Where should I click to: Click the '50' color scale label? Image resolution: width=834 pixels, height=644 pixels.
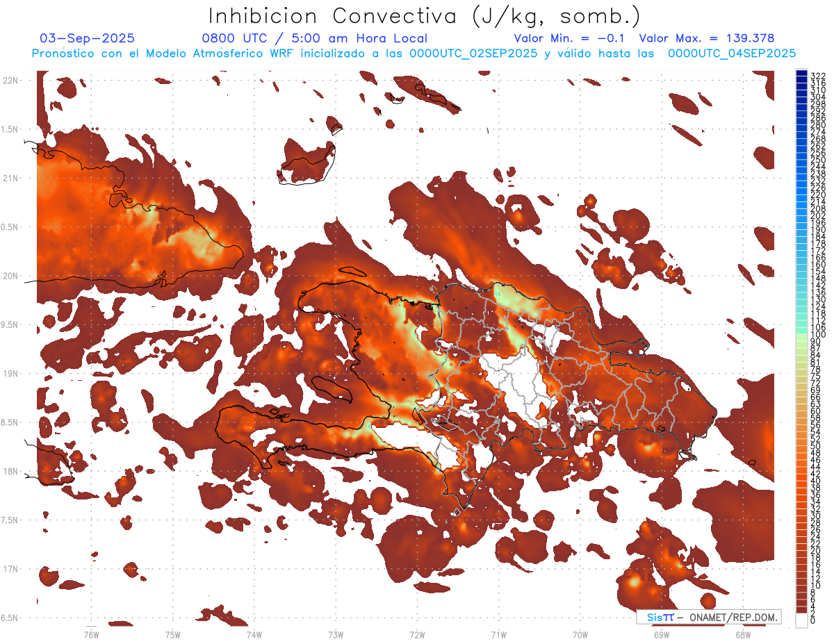point(816,446)
